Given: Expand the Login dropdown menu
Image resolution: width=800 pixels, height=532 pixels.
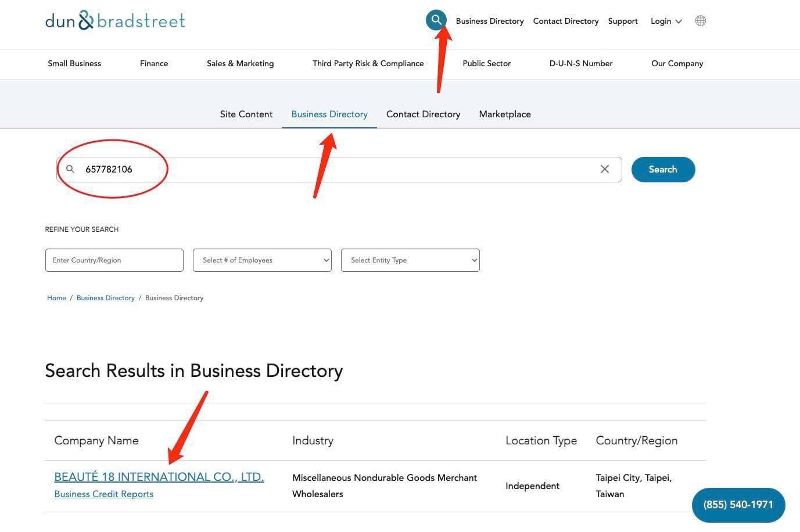Looking at the screenshot, I should [x=666, y=21].
